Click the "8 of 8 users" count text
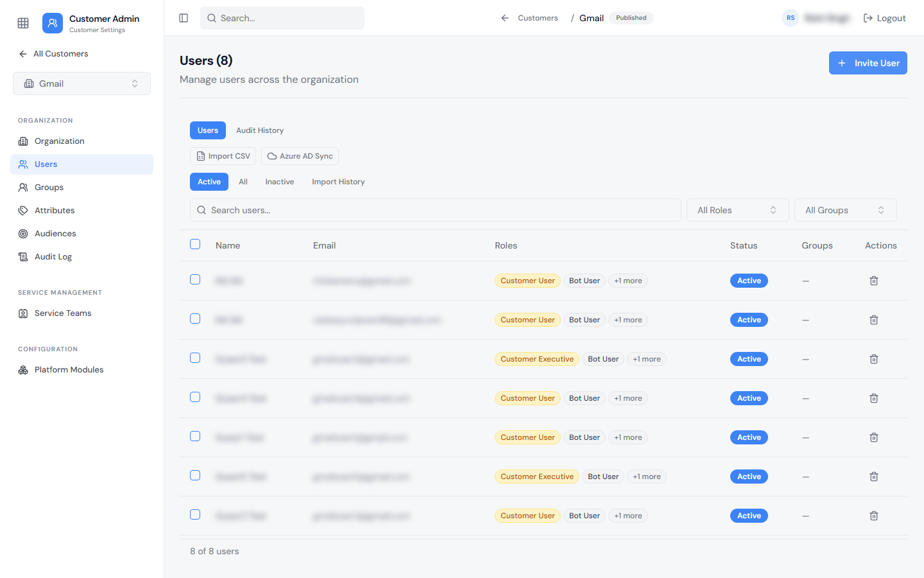Screen dimensions: 924x578 pyautogui.click(x=214, y=551)
